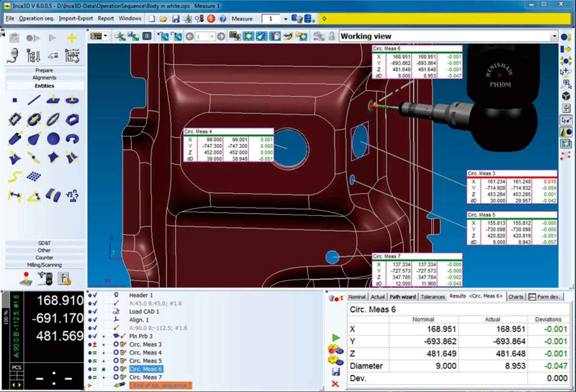Viewport: 576px width, 392px height.
Task: Click the save diskette toolbar icon
Action: [x=175, y=19]
